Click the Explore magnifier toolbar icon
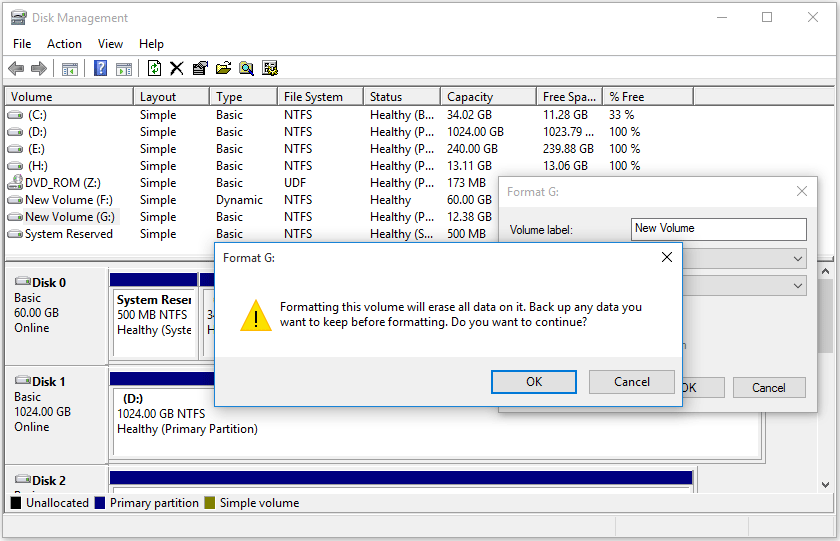This screenshot has height=541, width=840. point(246,69)
